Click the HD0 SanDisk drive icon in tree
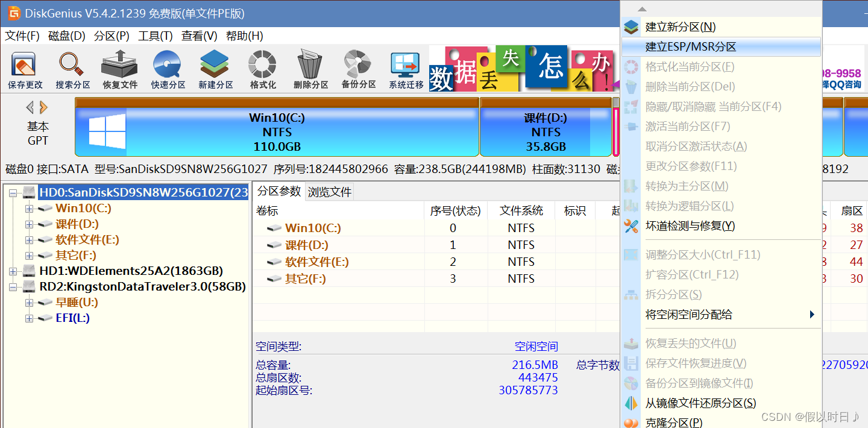The width and height of the screenshot is (868, 428). (x=30, y=192)
